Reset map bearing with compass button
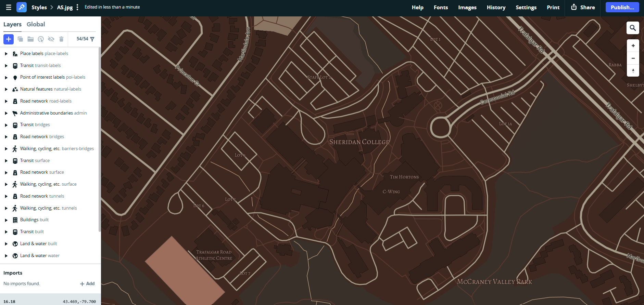Viewport: 644px width, 305px height. pos(633,71)
